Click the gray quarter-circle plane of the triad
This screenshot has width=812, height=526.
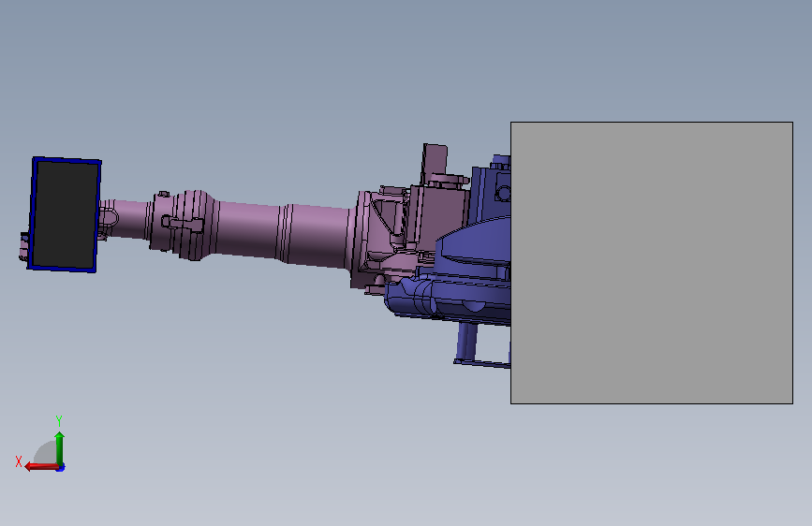tap(46, 453)
